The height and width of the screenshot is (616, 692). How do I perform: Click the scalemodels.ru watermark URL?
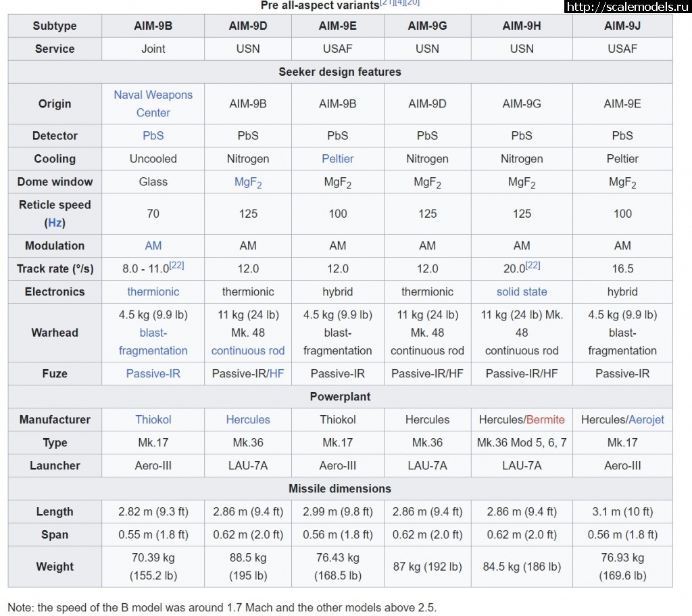625,7
